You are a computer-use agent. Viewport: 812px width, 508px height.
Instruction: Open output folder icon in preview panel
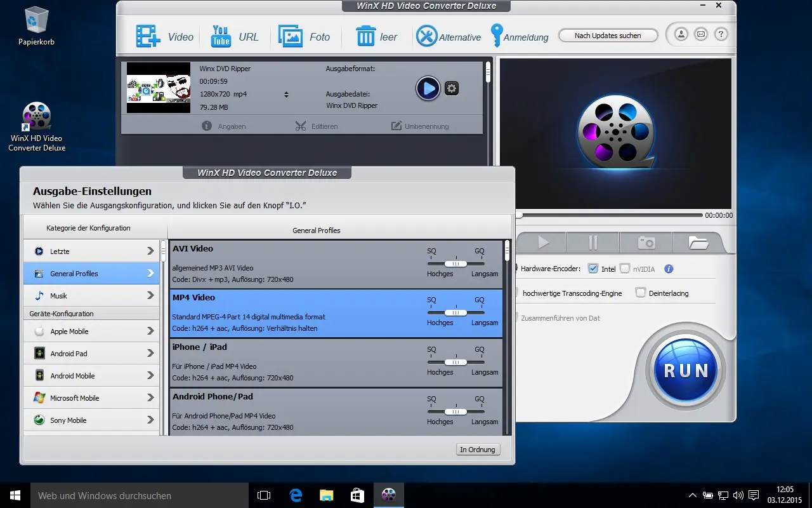(x=698, y=242)
